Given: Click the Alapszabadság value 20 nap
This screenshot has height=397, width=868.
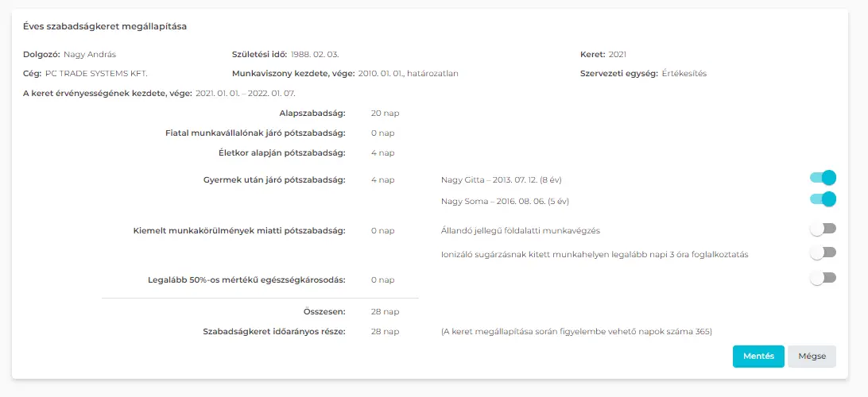Looking at the screenshot, I should pos(384,114).
